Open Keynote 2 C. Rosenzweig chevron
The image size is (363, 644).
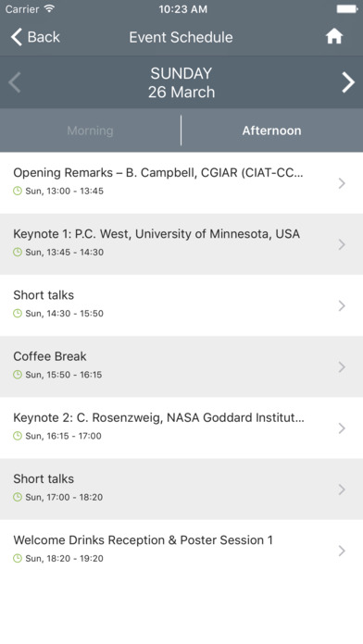coord(342,428)
